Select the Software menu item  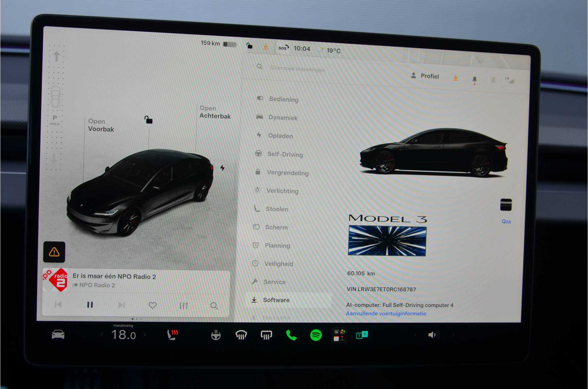coord(288,300)
